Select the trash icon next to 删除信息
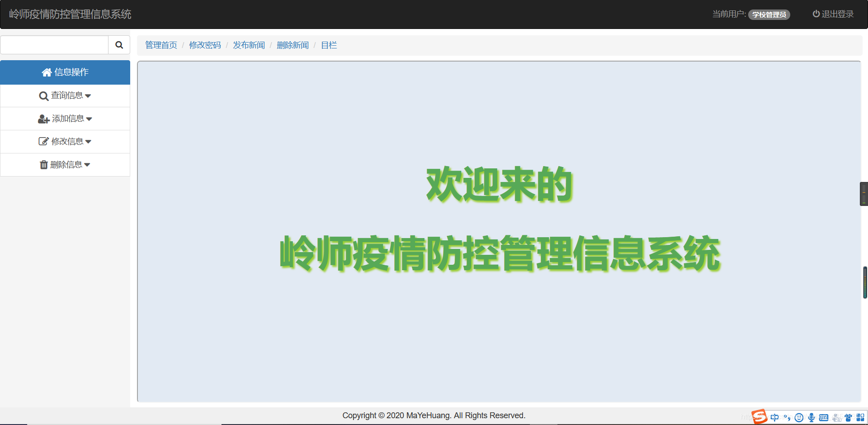The width and height of the screenshot is (868, 425). coord(43,164)
